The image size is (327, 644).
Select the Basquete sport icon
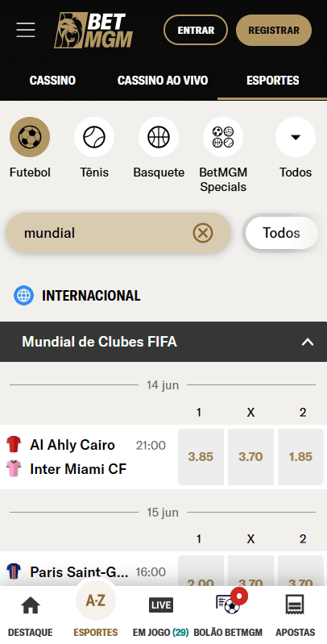[x=159, y=137]
